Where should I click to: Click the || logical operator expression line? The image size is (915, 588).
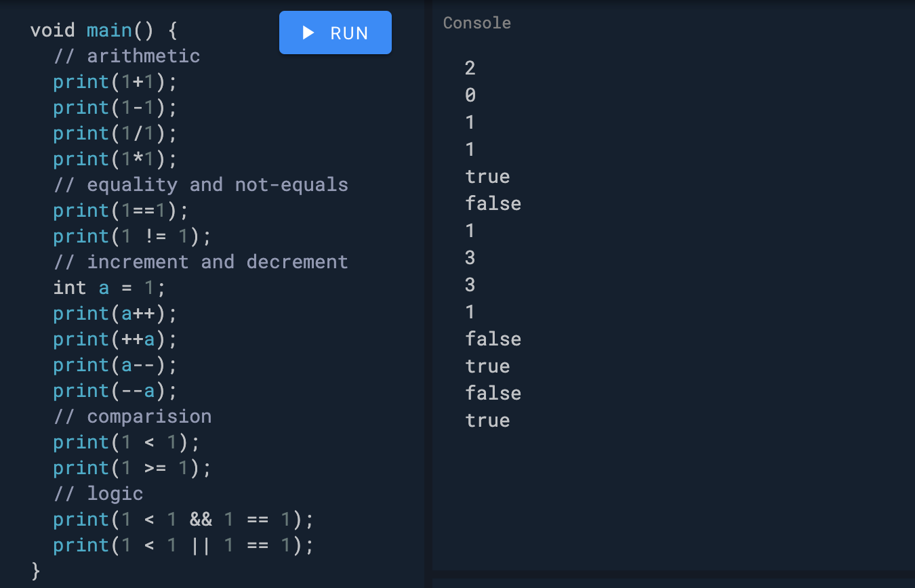point(182,545)
